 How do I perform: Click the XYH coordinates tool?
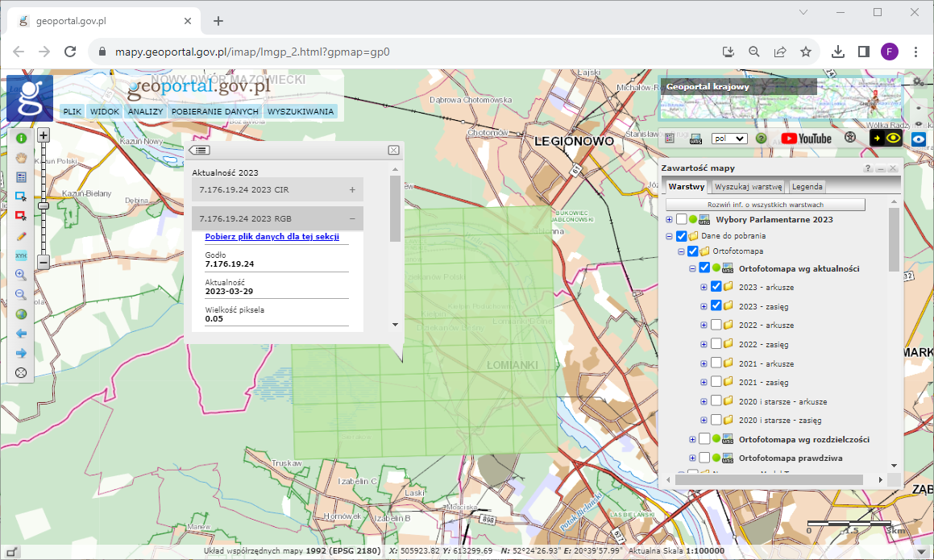[x=21, y=255]
